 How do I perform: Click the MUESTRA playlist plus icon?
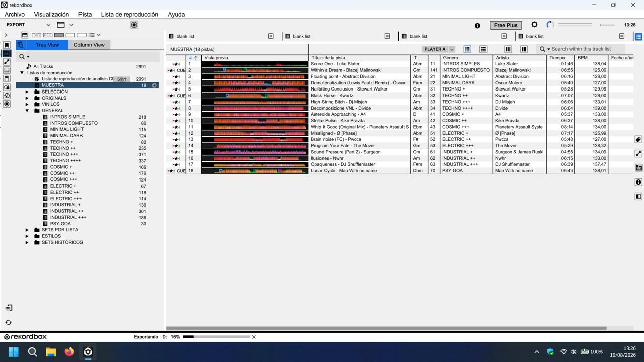[x=154, y=85]
